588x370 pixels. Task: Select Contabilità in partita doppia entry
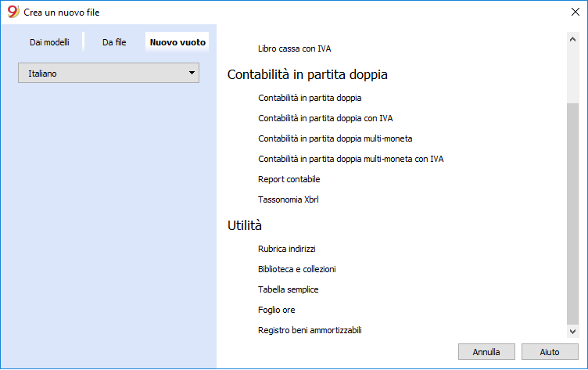point(310,98)
